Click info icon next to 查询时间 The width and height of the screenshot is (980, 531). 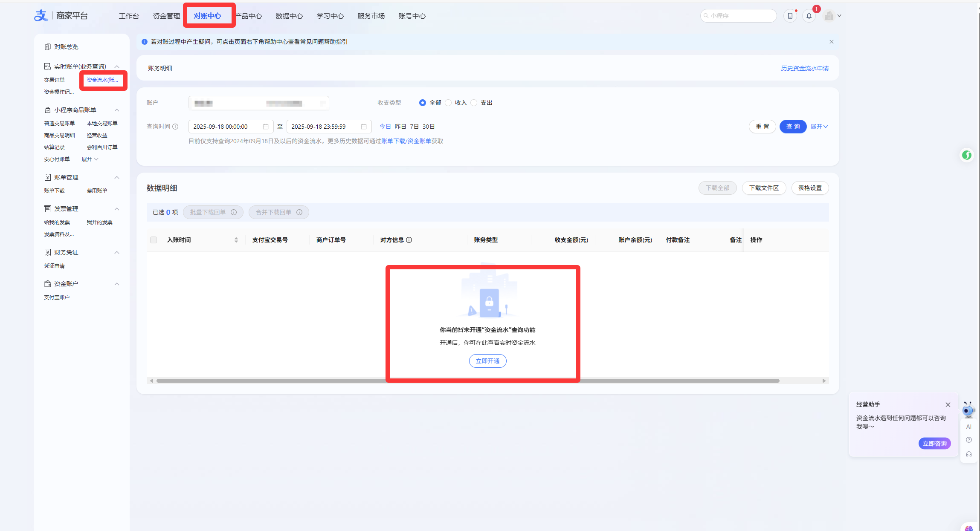click(x=175, y=127)
